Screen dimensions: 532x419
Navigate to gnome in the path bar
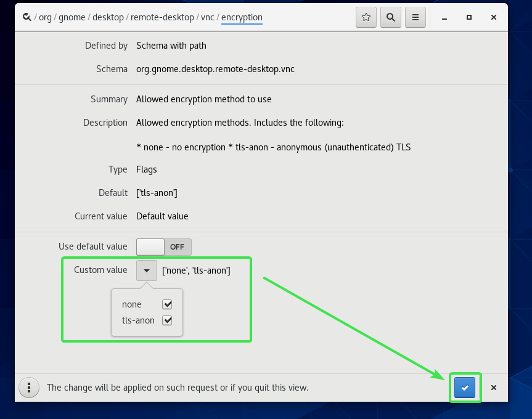72,18
